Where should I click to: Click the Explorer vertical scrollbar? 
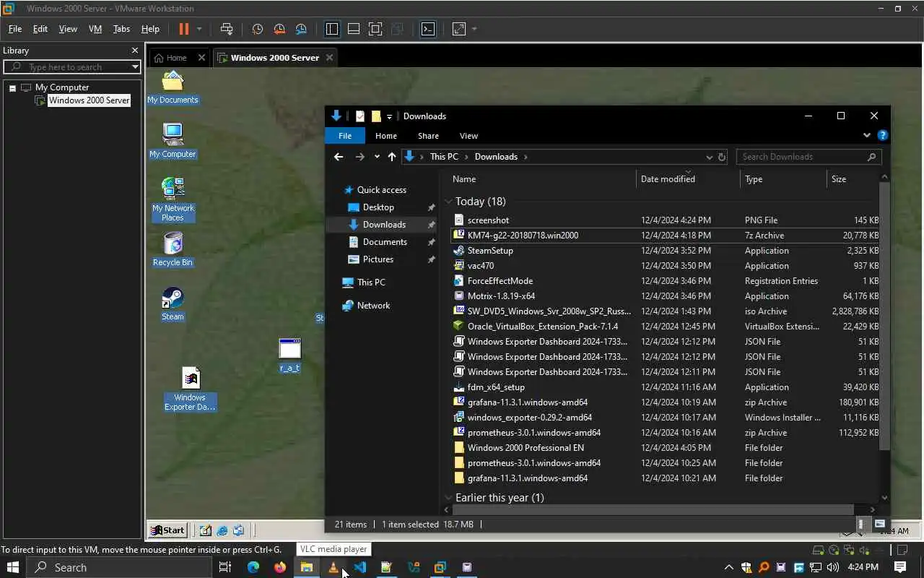[885, 316]
